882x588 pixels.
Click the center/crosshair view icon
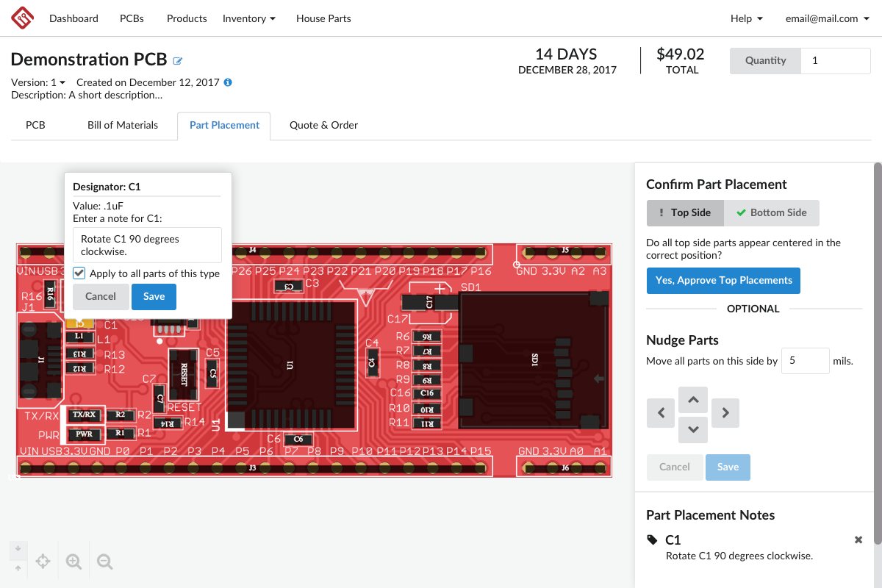point(43,561)
